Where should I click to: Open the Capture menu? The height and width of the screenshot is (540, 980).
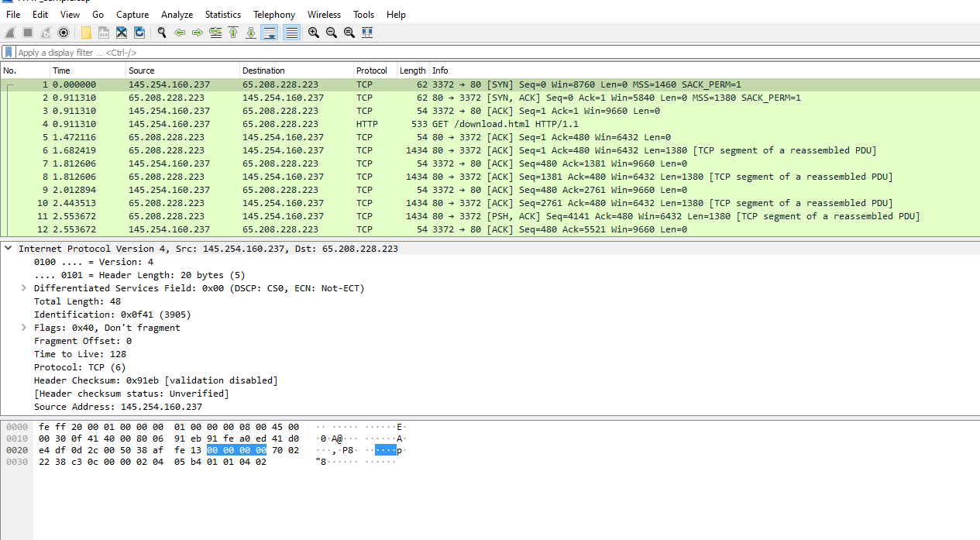pos(132,15)
